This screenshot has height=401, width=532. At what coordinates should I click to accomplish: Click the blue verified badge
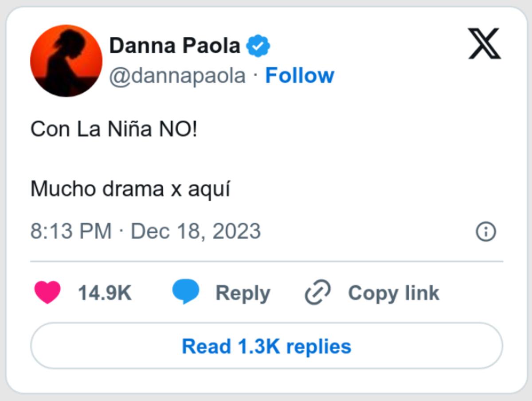coord(258,46)
